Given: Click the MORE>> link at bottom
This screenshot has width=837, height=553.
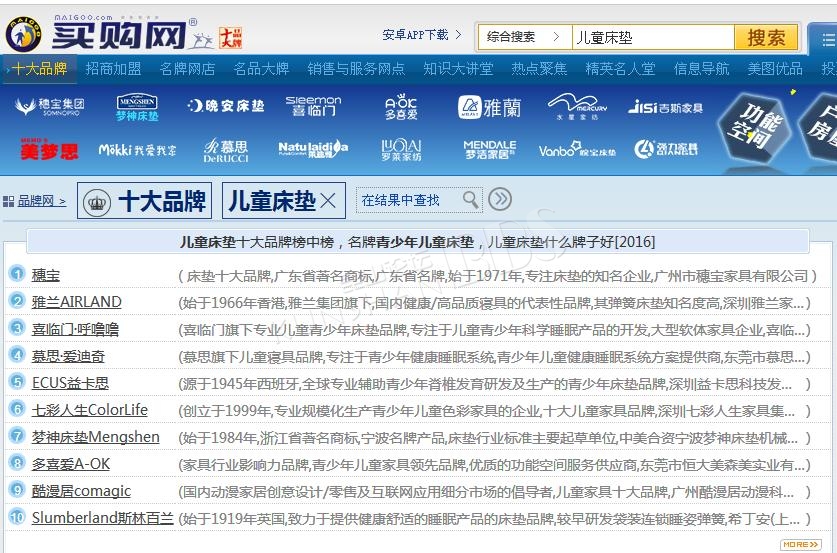Looking at the screenshot, I should point(801,544).
